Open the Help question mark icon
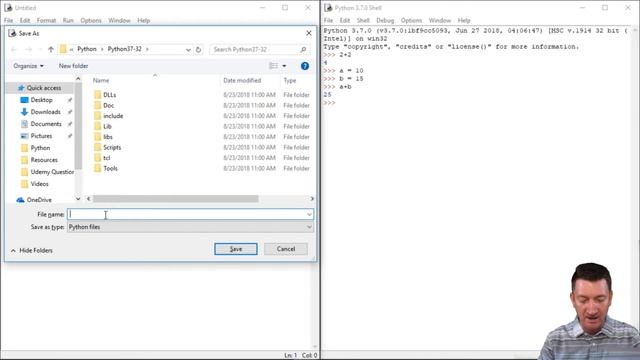The height and width of the screenshot is (360, 640). (x=305, y=66)
